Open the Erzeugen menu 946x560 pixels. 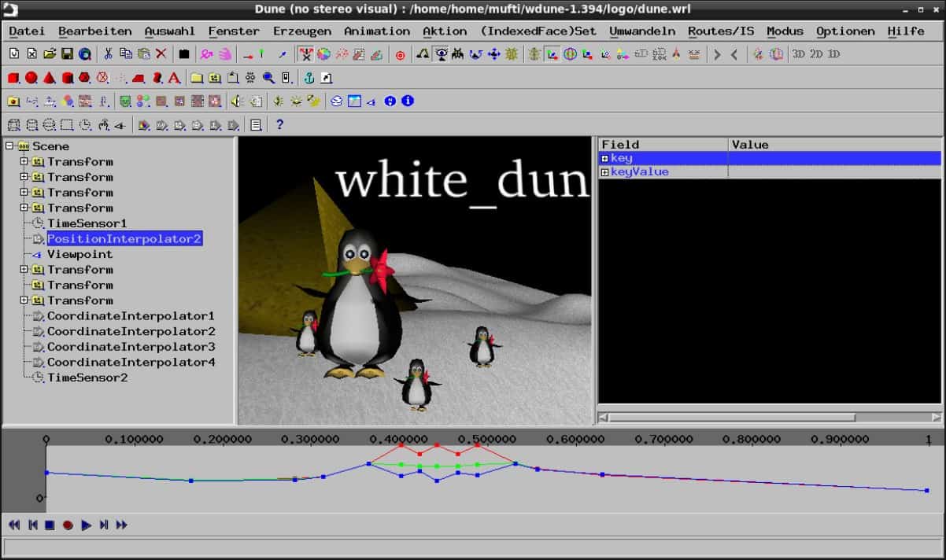coord(302,31)
